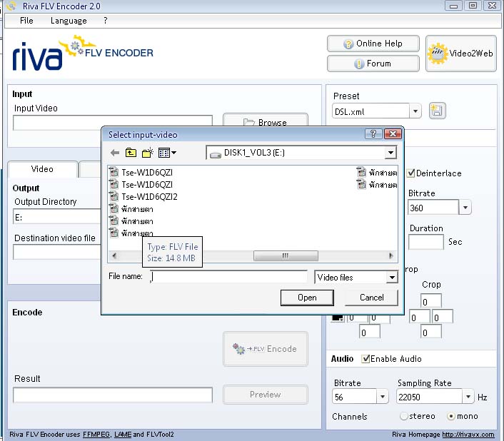
Task: Click the black color swatch near crop fields
Action: coord(338,318)
